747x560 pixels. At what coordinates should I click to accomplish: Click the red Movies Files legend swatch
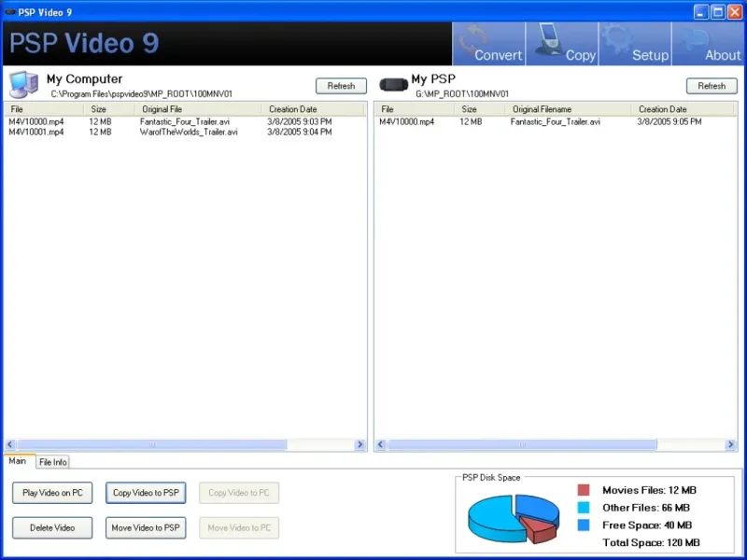(x=583, y=490)
